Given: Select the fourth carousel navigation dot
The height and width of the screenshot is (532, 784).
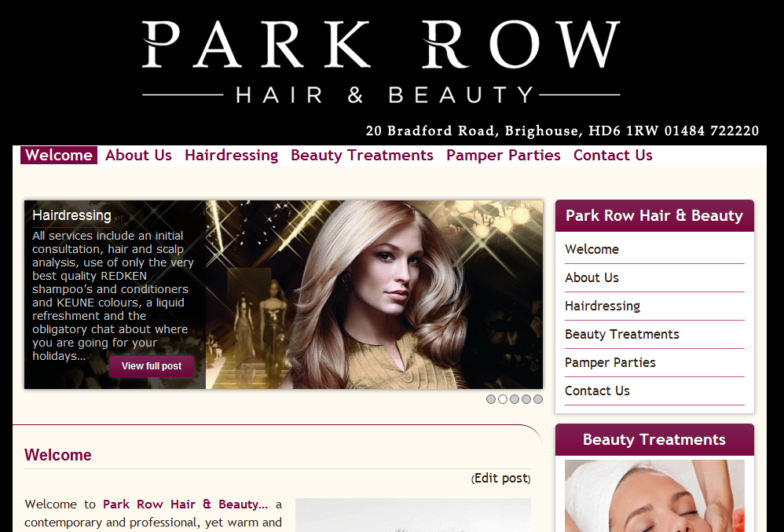Looking at the screenshot, I should pos(526,399).
